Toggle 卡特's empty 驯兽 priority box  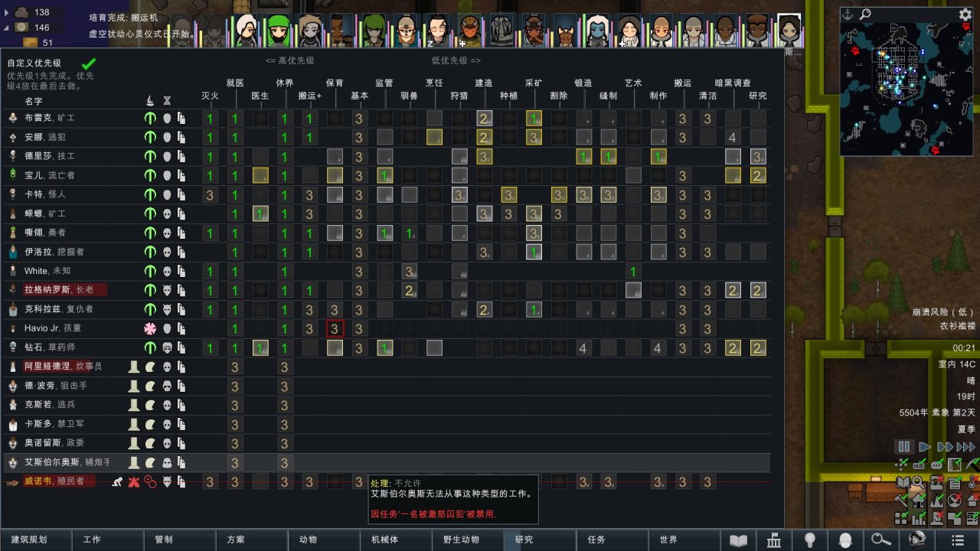410,195
